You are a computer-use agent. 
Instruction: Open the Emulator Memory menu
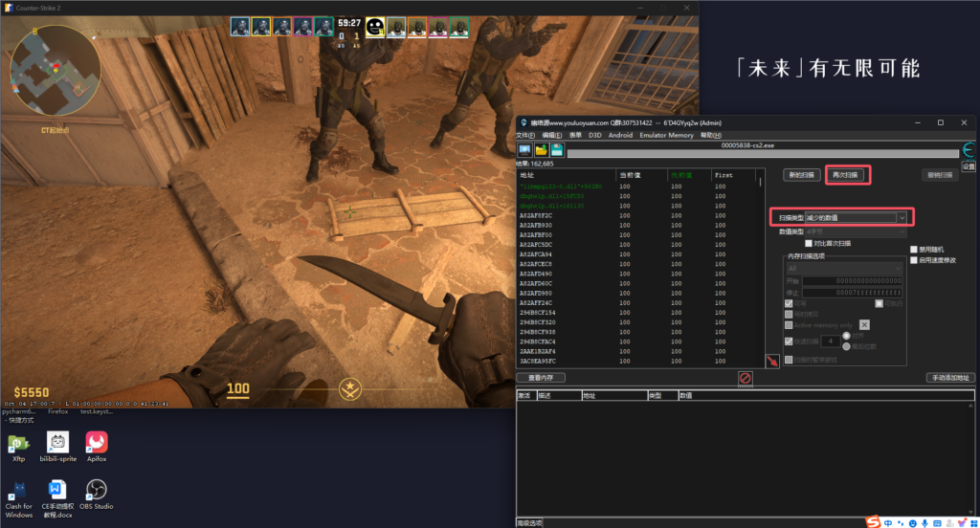pos(666,135)
